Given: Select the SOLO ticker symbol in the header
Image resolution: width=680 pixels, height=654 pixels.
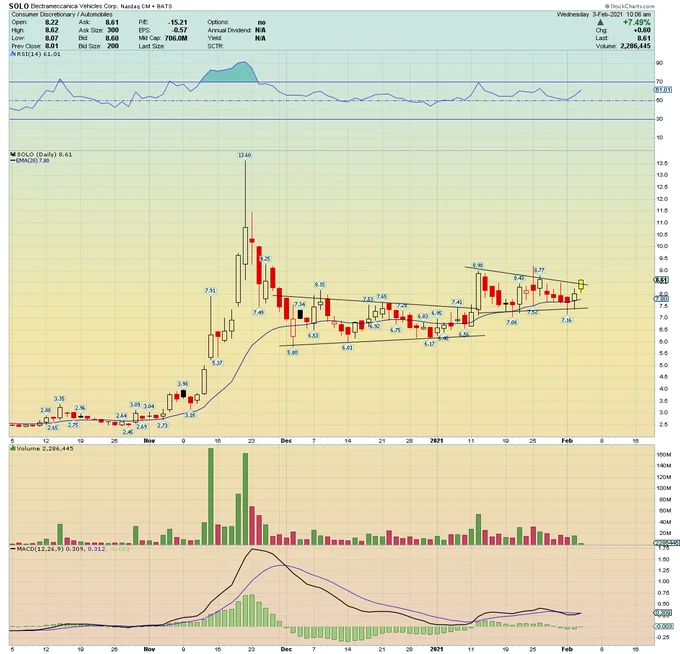Looking at the screenshot, I should pyautogui.click(x=19, y=6).
